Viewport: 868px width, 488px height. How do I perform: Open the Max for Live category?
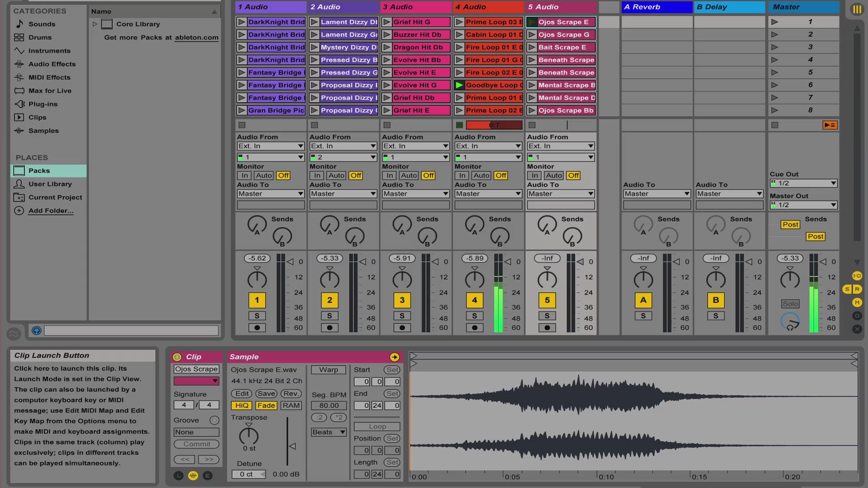tap(50, 91)
